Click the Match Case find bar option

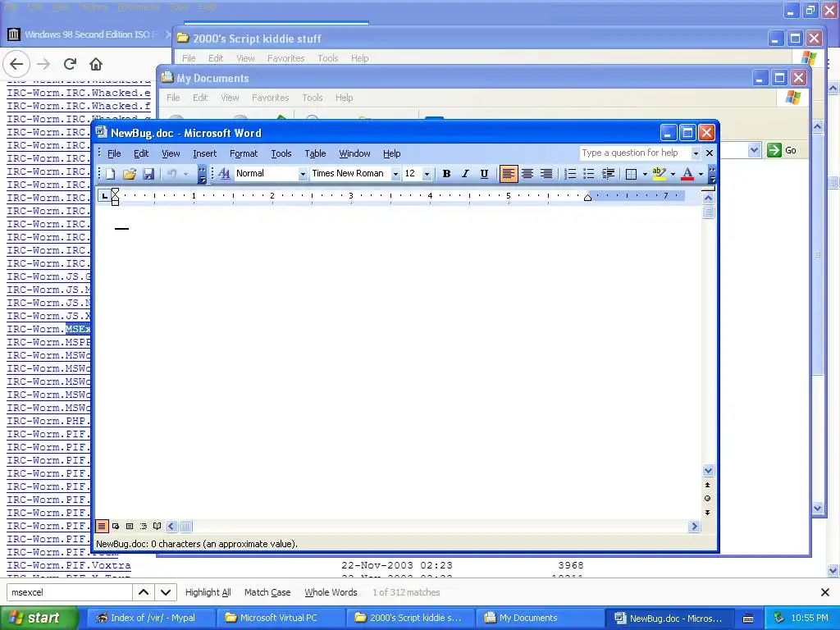tap(267, 592)
